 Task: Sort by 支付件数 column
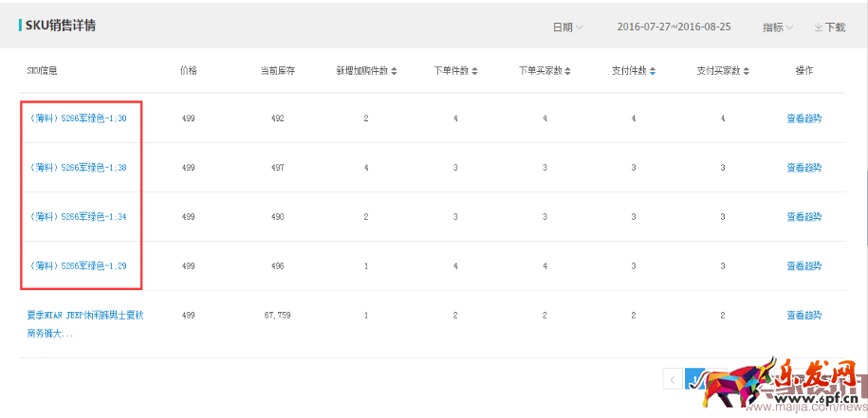634,71
